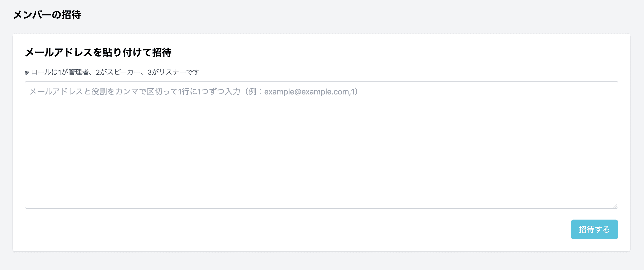Activate the blue invitation submit button
The image size is (644, 270).
[x=594, y=229]
